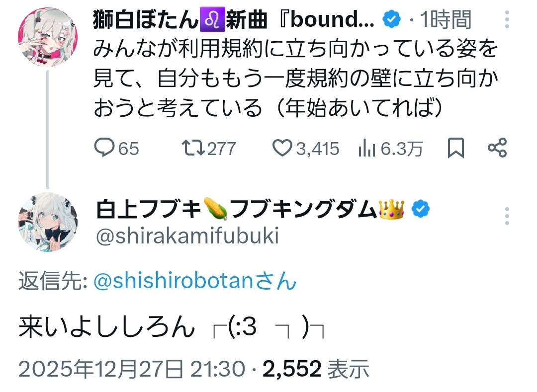Click the share icon on tweet
Image resolution: width=537 pixels, height=392 pixels.
tap(497, 148)
